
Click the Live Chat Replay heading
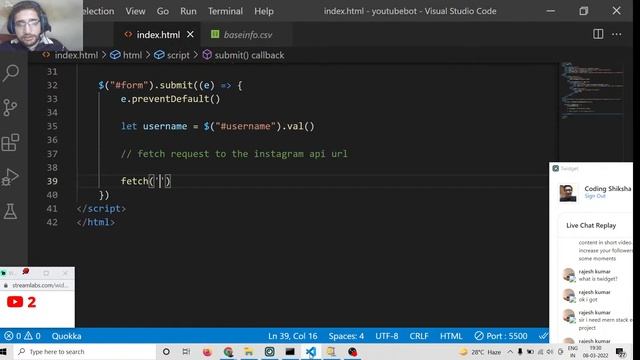point(591,225)
